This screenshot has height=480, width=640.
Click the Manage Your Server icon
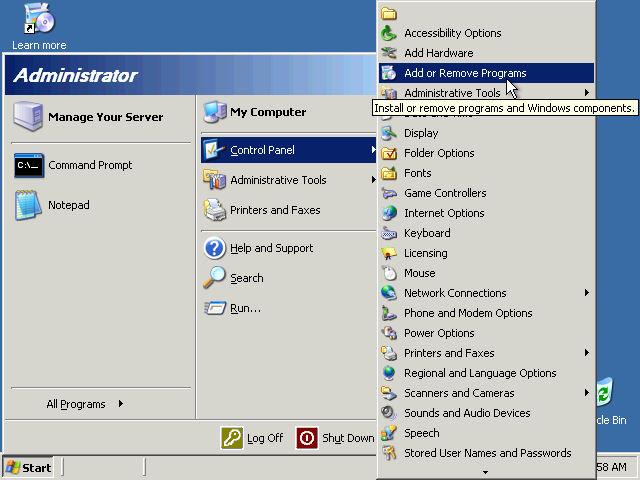(29, 117)
